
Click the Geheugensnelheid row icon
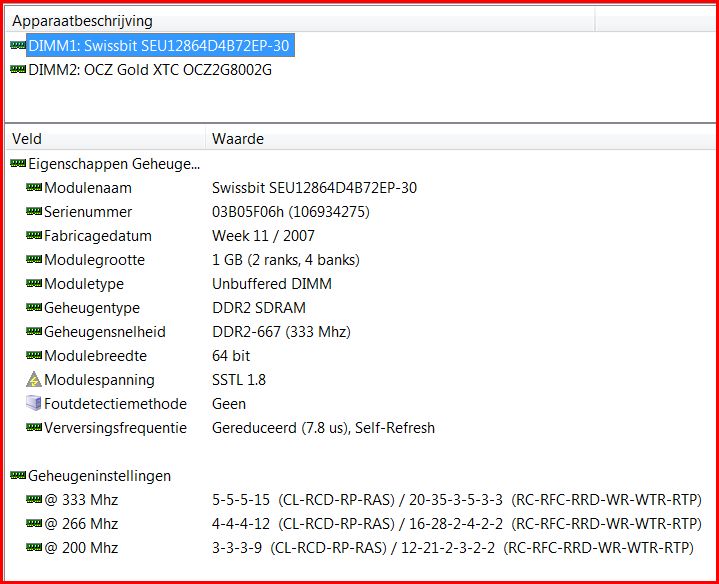[34, 331]
